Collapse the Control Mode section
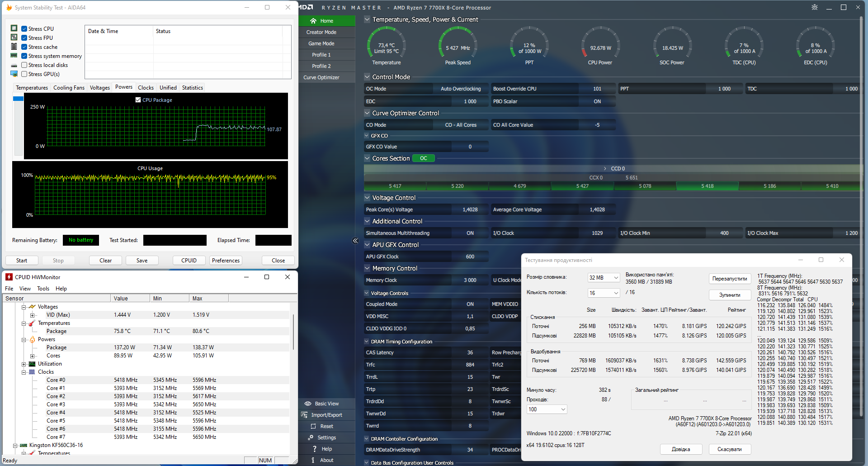868x466 pixels. pyautogui.click(x=367, y=77)
